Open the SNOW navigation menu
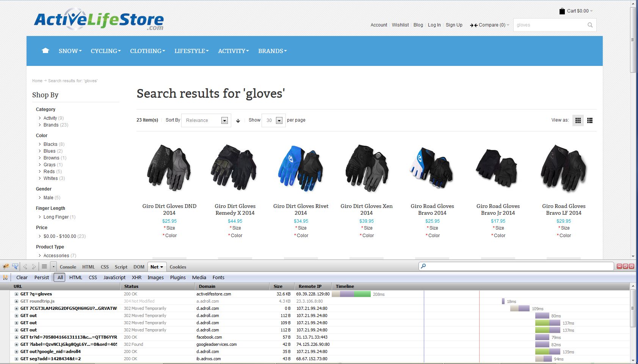Viewport: 638px width, 364px height. [70, 51]
